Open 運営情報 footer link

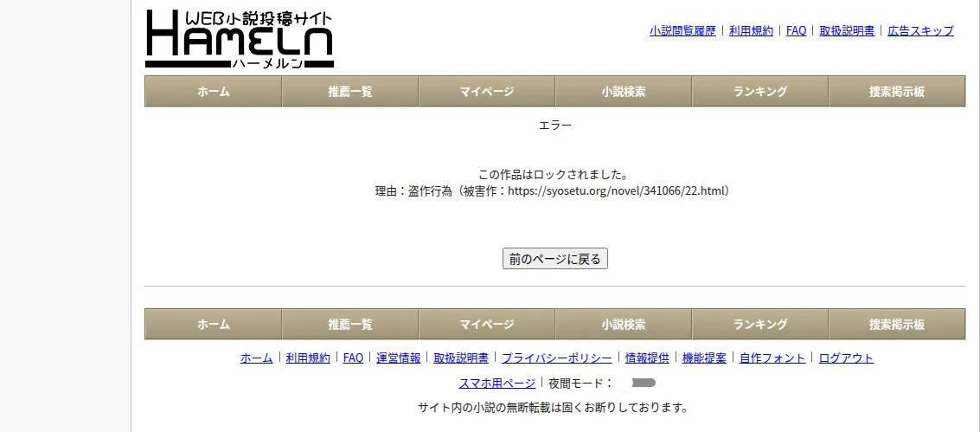(x=399, y=358)
